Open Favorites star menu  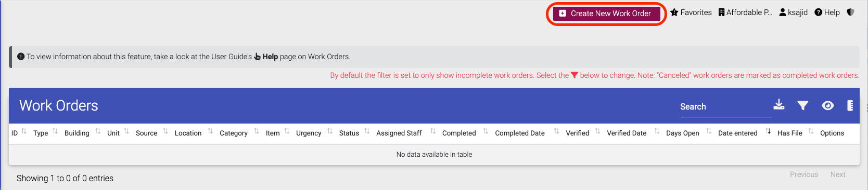pos(691,12)
